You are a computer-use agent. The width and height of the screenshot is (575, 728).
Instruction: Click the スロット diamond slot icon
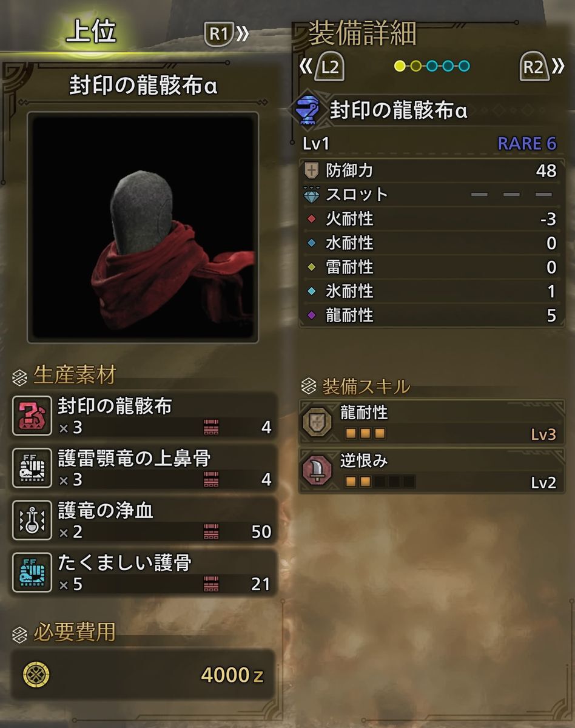pos(312,195)
